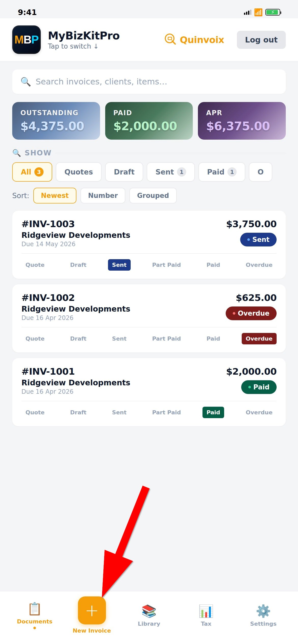The height and width of the screenshot is (644, 298).
Task: Set INV-1001 status to Draft
Action: tap(78, 412)
